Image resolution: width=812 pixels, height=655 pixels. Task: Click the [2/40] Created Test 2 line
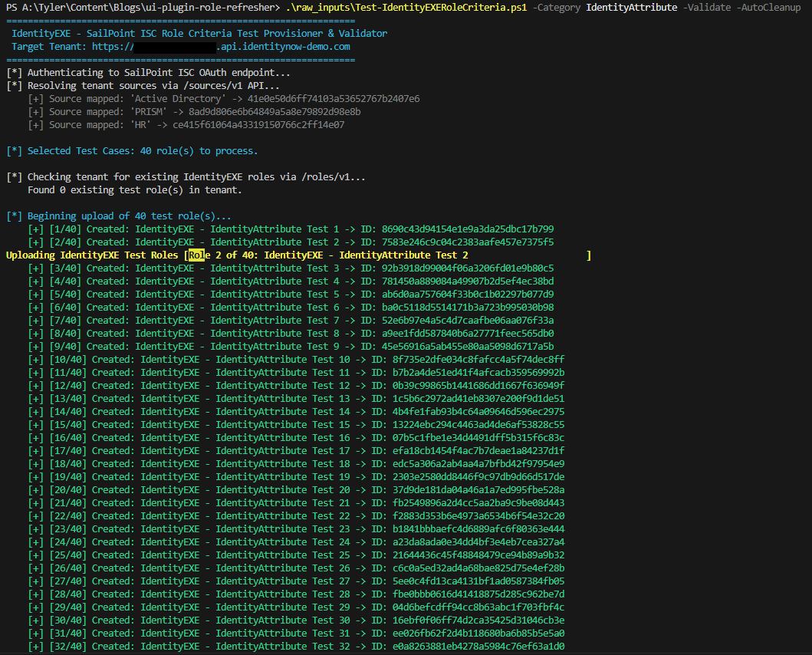(x=291, y=242)
